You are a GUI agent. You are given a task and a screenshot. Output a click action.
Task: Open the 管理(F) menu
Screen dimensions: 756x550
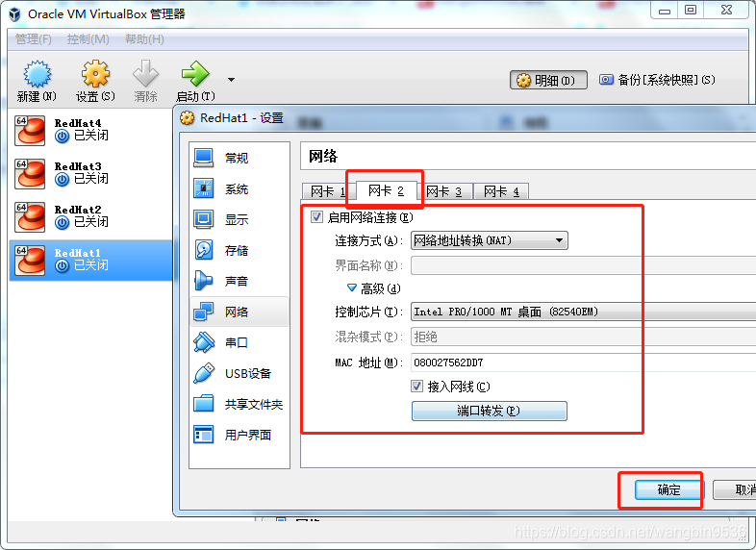34,39
